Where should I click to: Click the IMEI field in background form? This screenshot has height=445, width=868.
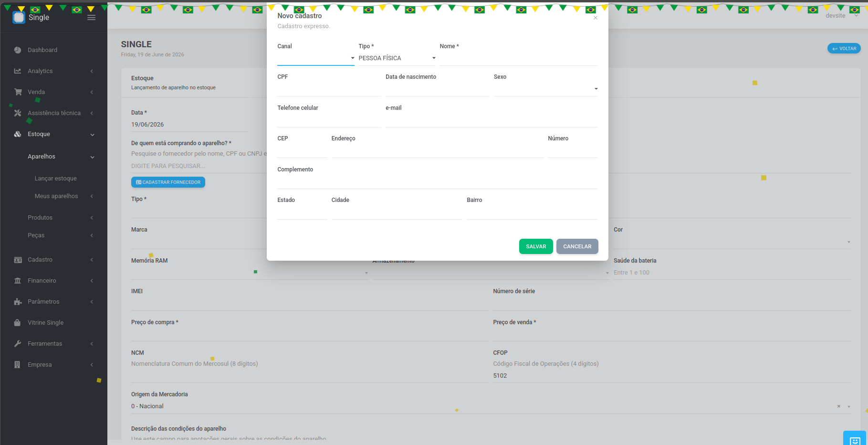coord(310,303)
